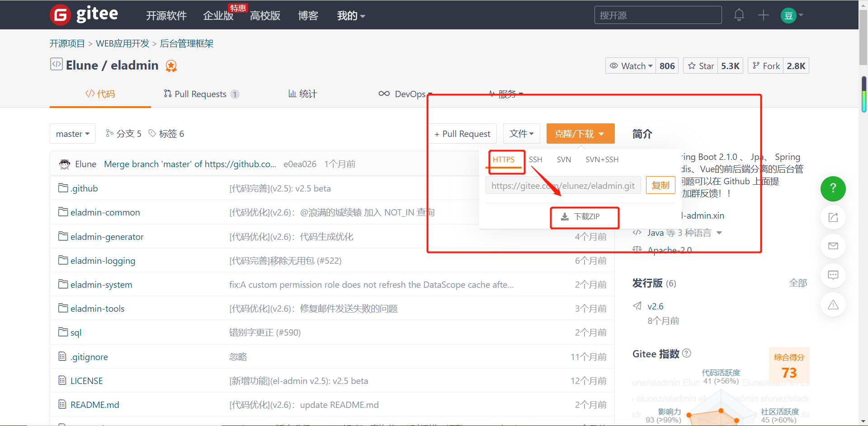This screenshot has width=868, height=426.
Task: Open the user avatar menu
Action: coord(792,15)
